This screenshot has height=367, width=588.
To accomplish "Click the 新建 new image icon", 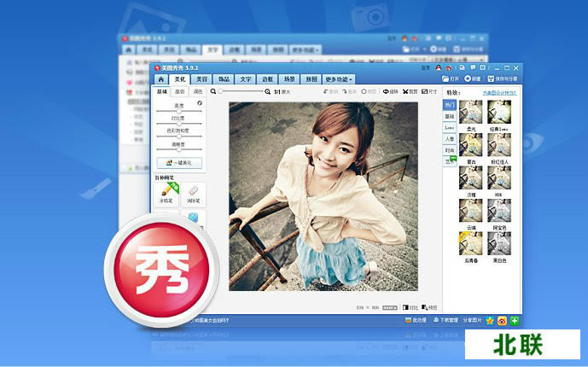I will click(x=474, y=79).
